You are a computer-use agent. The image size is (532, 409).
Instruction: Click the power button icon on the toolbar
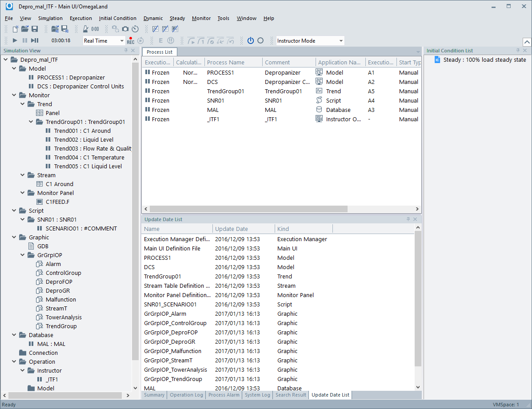point(250,40)
